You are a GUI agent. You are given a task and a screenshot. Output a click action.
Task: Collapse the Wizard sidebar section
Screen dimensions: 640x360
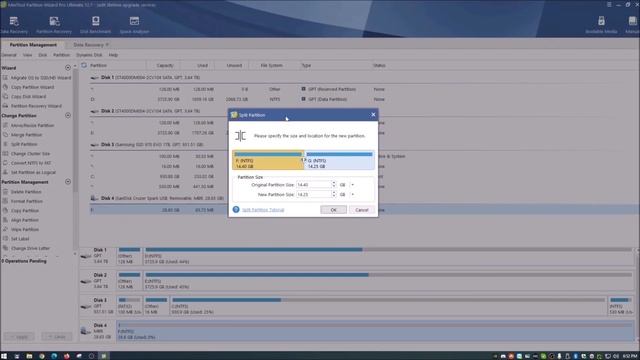[x=68, y=68]
